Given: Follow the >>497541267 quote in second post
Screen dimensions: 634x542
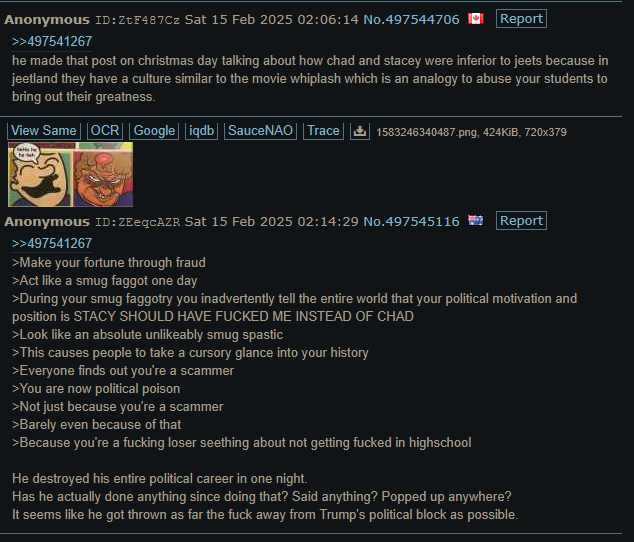Looking at the screenshot, I should point(52,243).
